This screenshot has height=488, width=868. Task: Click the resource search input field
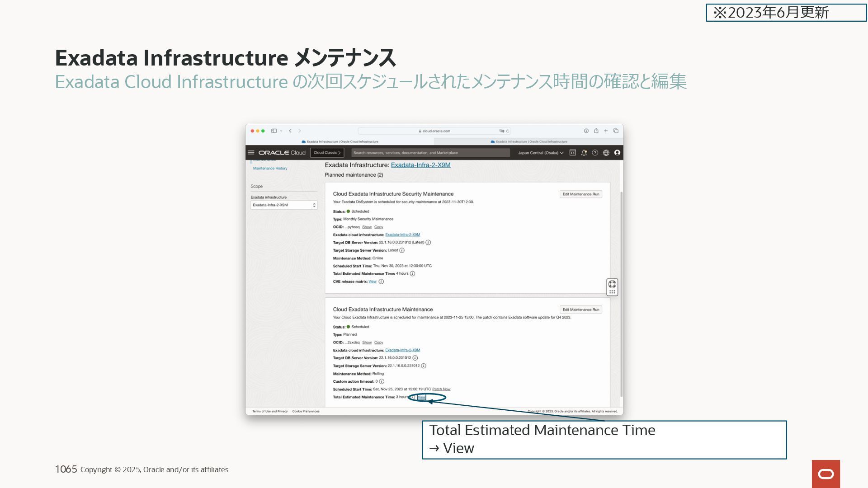point(430,153)
